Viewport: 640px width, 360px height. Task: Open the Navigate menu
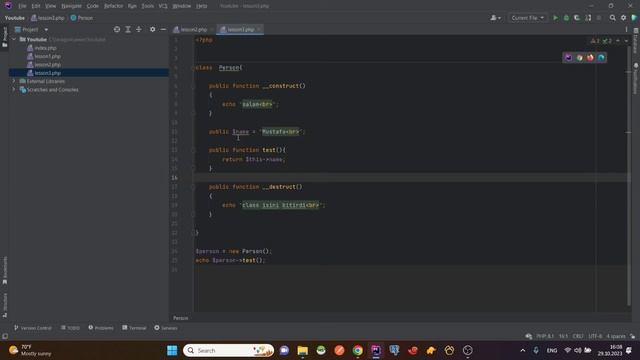click(x=71, y=6)
